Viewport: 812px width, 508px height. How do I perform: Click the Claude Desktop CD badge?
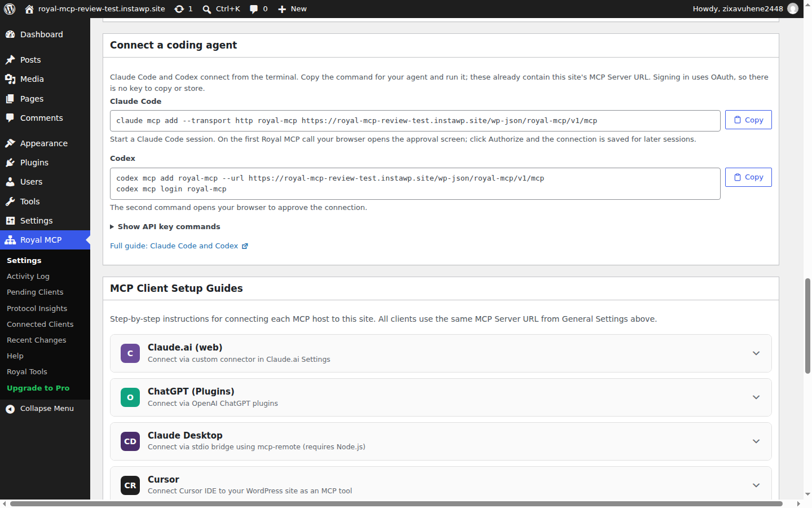tap(130, 441)
